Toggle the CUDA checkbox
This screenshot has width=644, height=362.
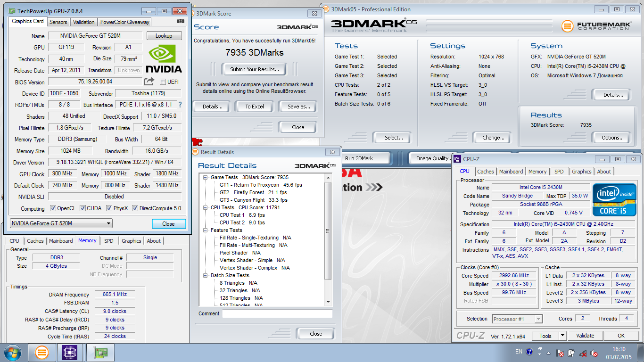tap(83, 208)
